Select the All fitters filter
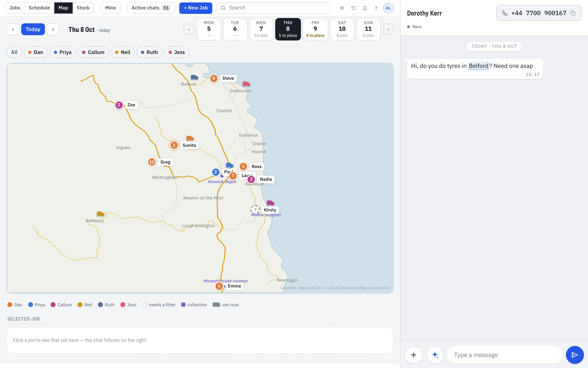 coord(14,52)
